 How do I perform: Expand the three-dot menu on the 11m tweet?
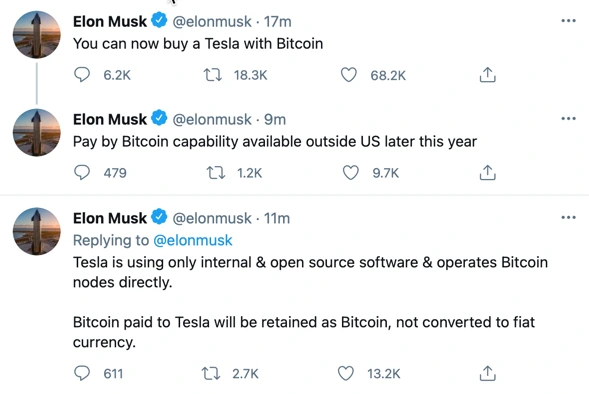pos(568,217)
